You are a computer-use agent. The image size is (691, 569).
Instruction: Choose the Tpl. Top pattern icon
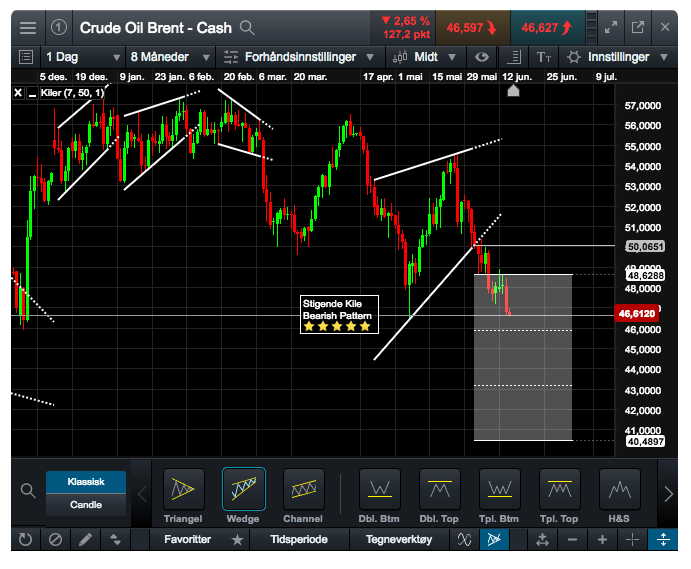560,489
